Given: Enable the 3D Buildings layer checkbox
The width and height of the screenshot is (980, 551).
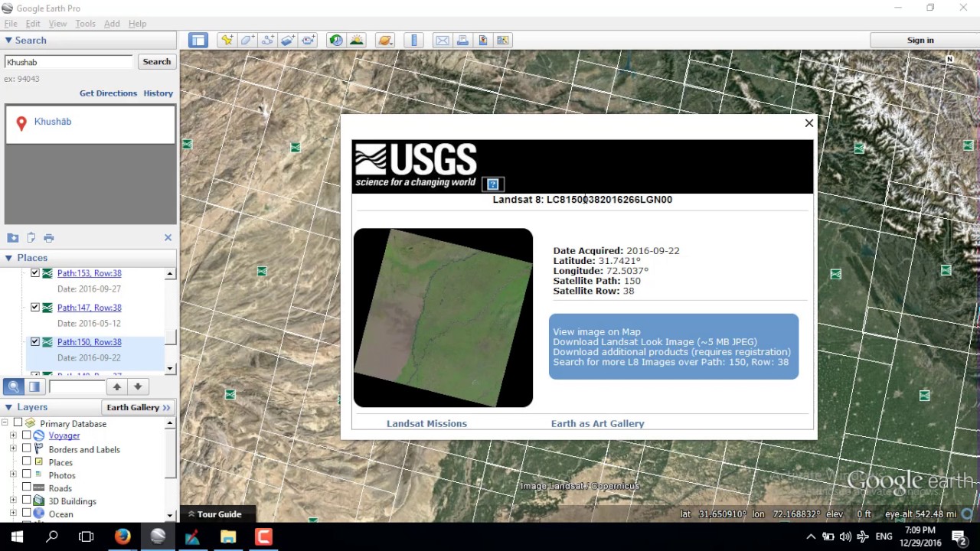Looking at the screenshot, I should click(26, 500).
